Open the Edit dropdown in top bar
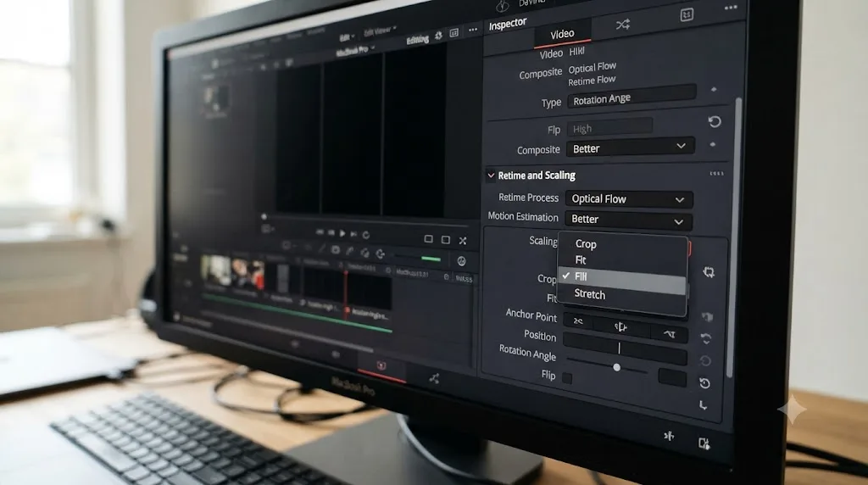868x485 pixels. tap(347, 37)
